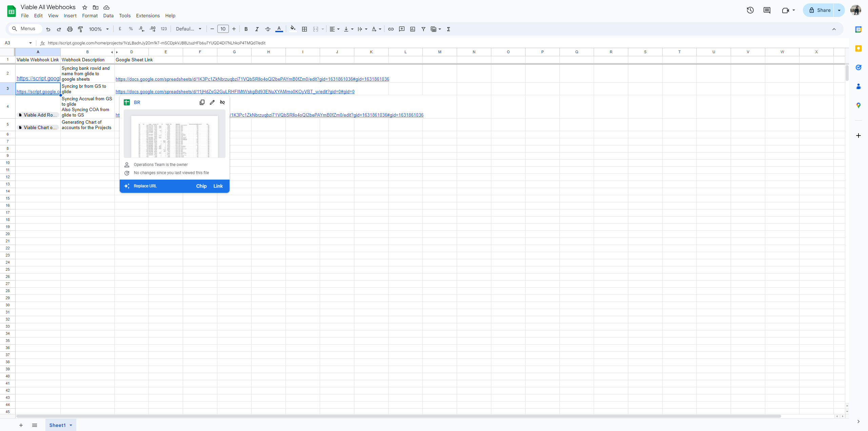Increase font size with plus button
868x431 pixels.
point(234,29)
